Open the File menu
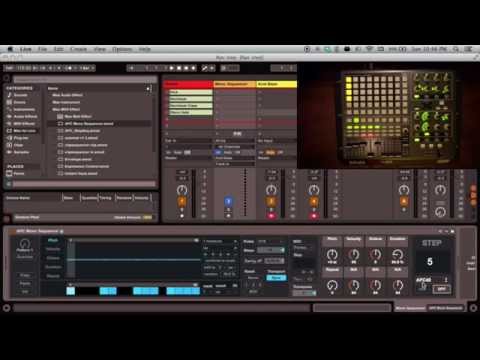The width and height of the screenshot is (480, 360). point(42,49)
